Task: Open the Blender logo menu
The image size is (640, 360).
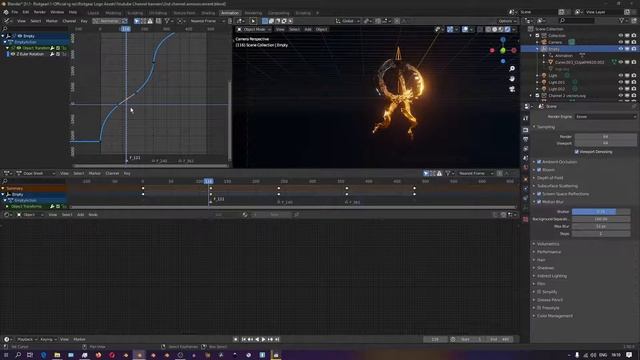Action: [x=6, y=12]
